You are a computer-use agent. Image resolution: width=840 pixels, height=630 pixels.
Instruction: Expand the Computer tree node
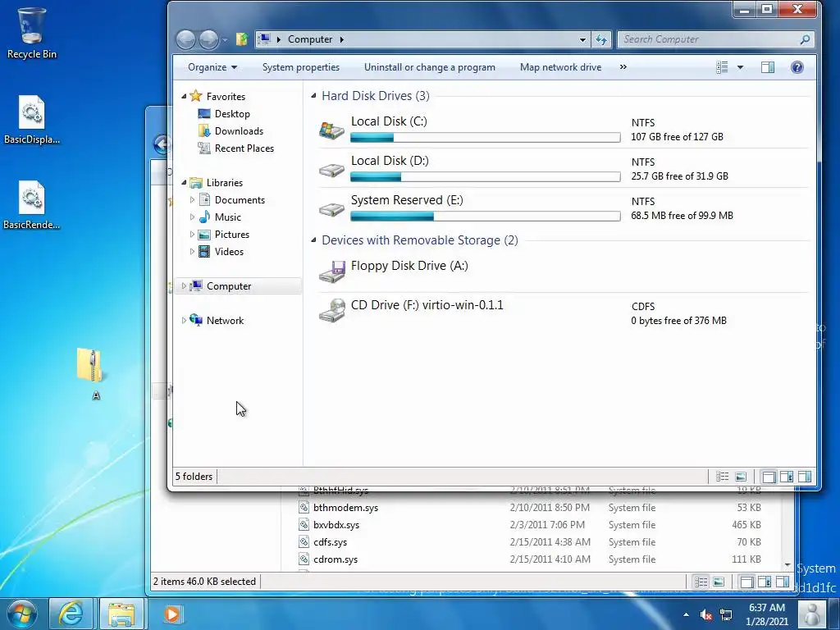tap(184, 286)
